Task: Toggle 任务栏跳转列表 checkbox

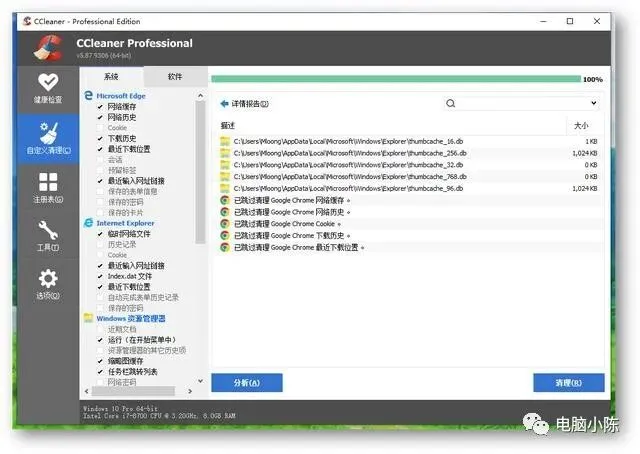Action: click(x=100, y=372)
